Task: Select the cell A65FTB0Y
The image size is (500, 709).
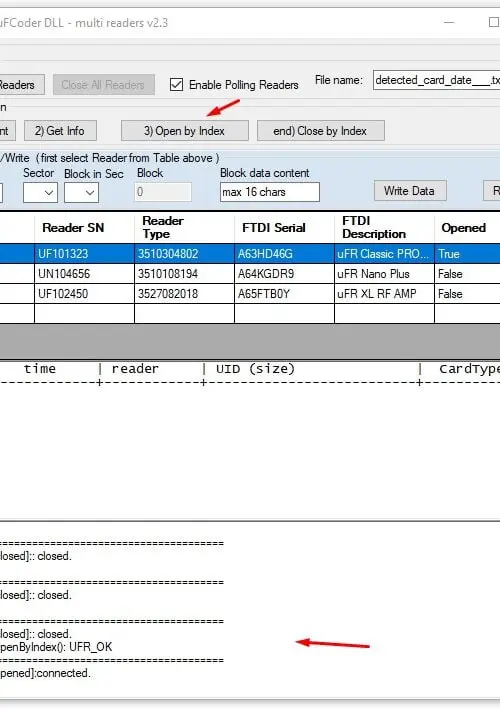Action: [284, 293]
